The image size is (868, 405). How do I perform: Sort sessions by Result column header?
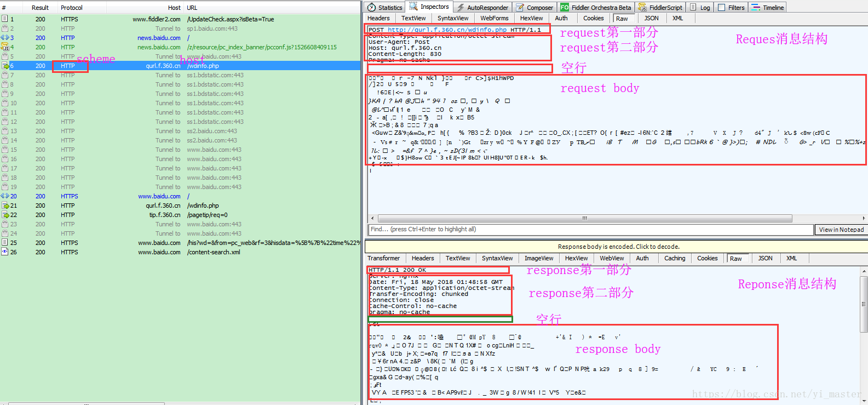pyautogui.click(x=40, y=8)
